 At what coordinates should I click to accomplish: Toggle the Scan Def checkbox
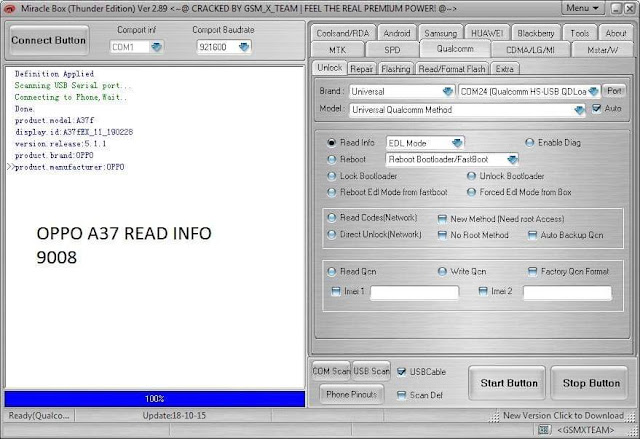pyautogui.click(x=401, y=395)
